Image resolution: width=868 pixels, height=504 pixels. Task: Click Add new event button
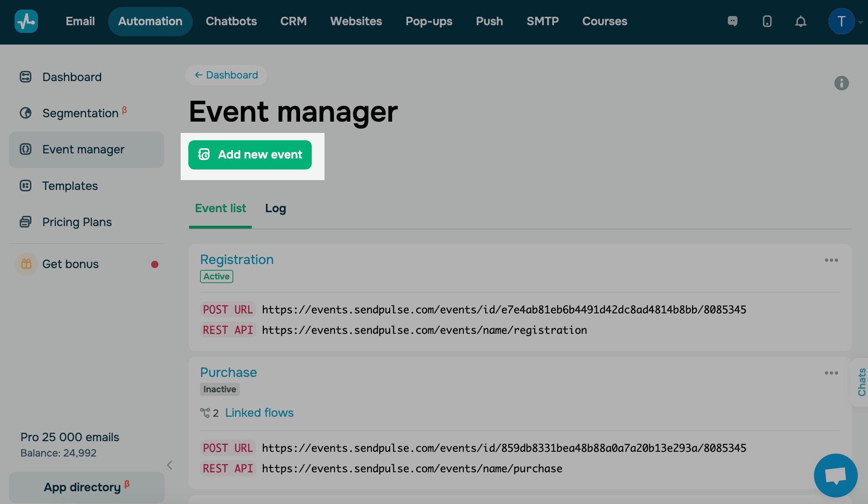(250, 155)
